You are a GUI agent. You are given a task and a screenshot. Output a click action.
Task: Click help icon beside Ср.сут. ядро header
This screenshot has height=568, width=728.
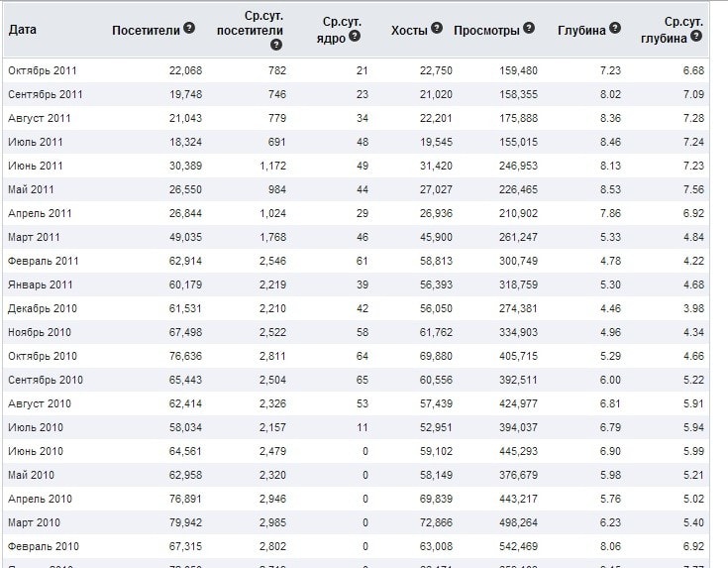[x=354, y=38]
